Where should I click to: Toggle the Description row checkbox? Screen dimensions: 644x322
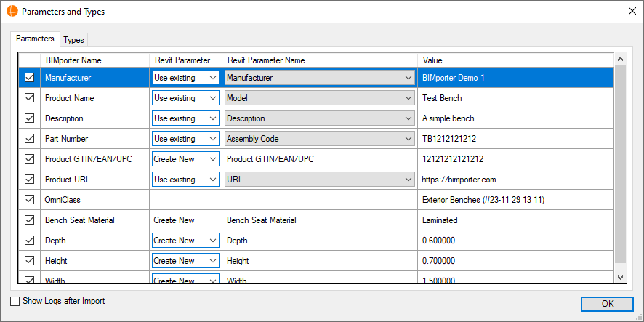(x=30, y=118)
